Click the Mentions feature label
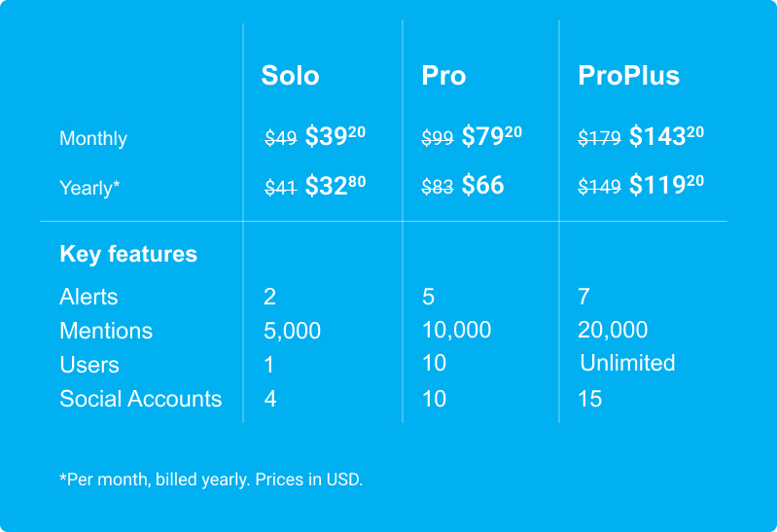 tap(106, 331)
